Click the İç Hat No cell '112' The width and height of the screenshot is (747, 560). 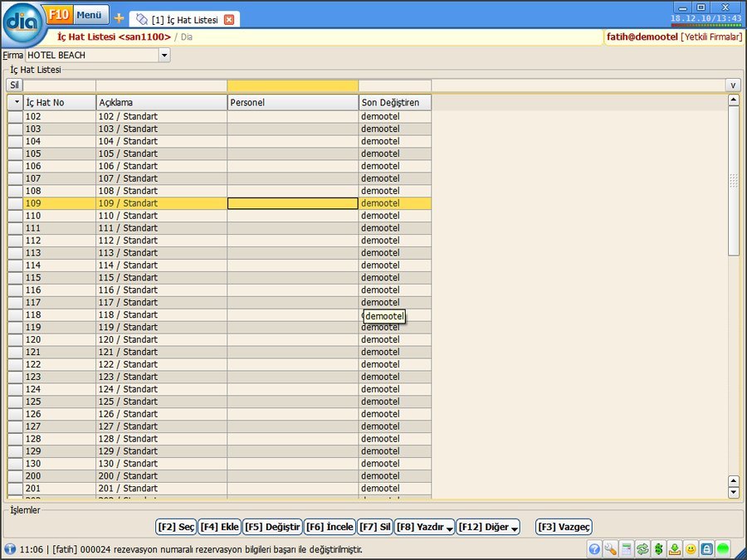pos(60,241)
